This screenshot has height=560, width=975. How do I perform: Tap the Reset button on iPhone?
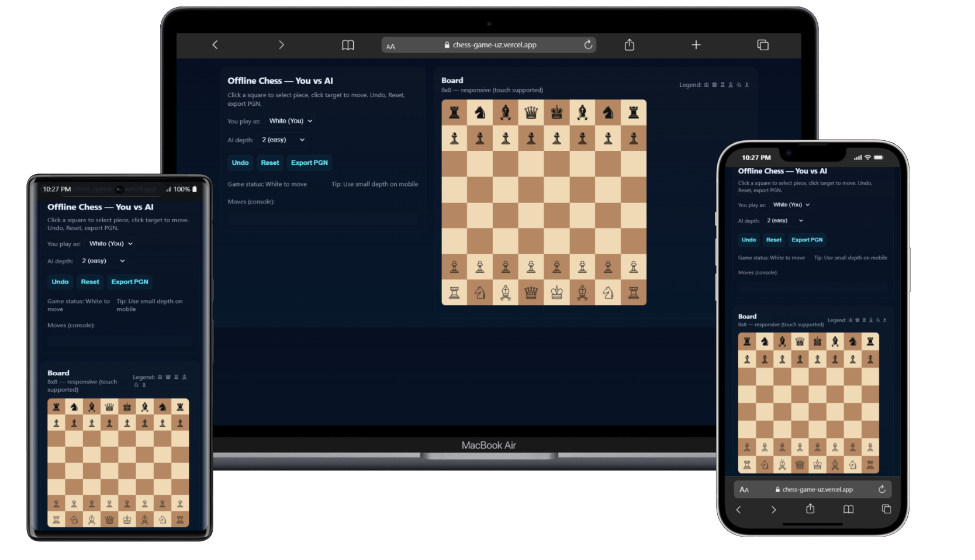773,240
